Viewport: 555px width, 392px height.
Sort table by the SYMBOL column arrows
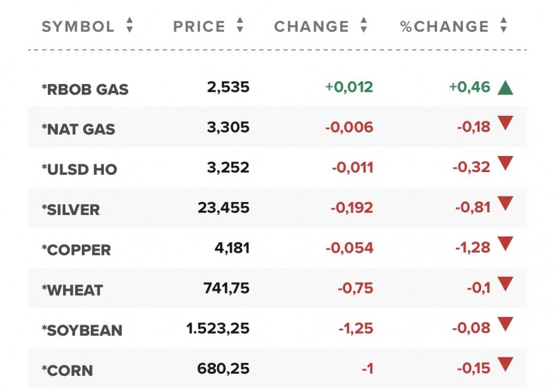(129, 26)
